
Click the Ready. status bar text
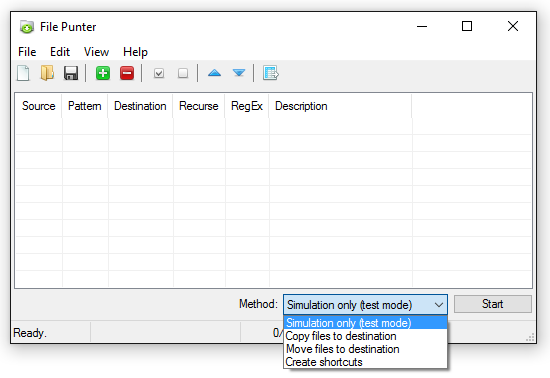[30, 333]
